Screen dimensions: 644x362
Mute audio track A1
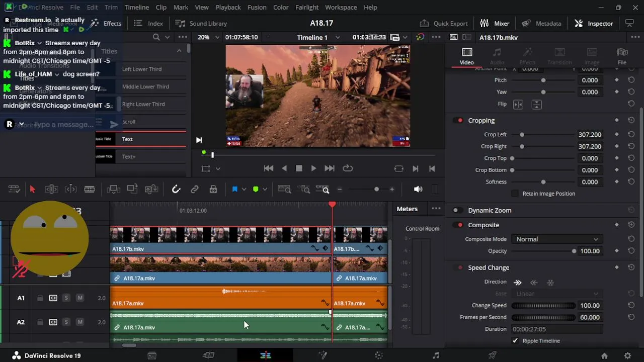[x=79, y=298]
